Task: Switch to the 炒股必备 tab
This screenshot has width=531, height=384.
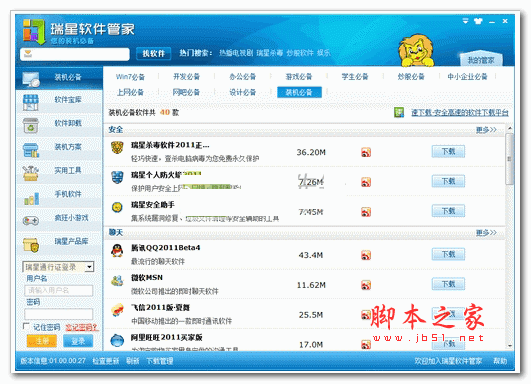Action: pyautogui.click(x=411, y=77)
